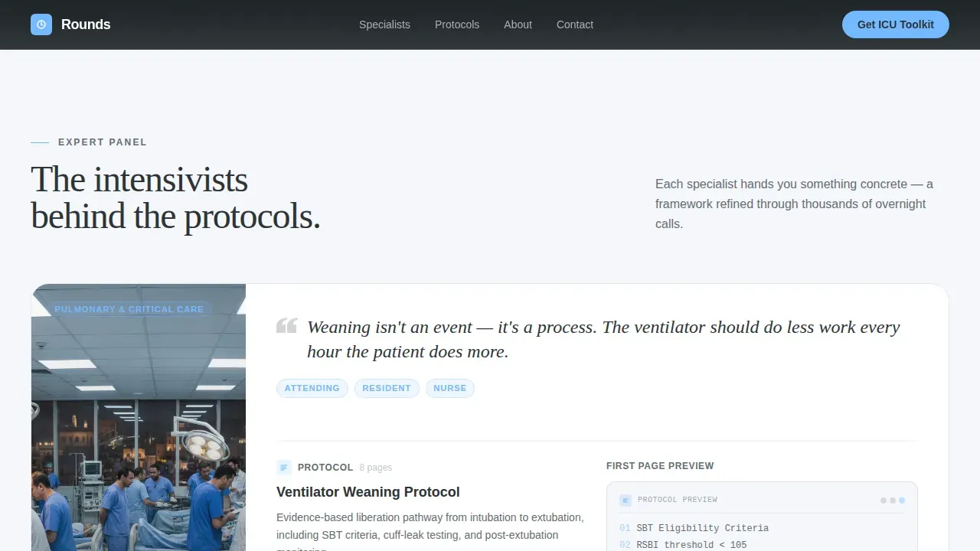Click the quotation mark icon

click(x=286, y=326)
